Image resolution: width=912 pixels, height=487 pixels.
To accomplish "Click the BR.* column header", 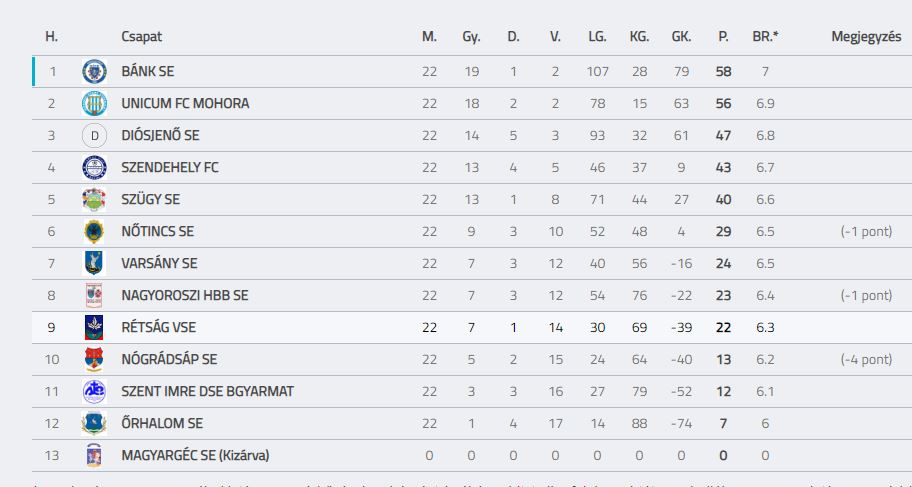I will [x=765, y=37].
